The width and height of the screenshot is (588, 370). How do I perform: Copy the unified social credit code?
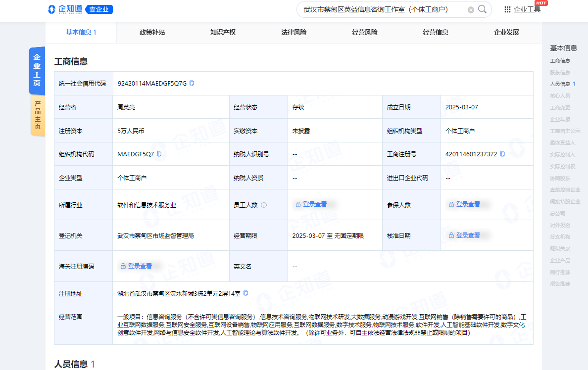(x=192, y=83)
